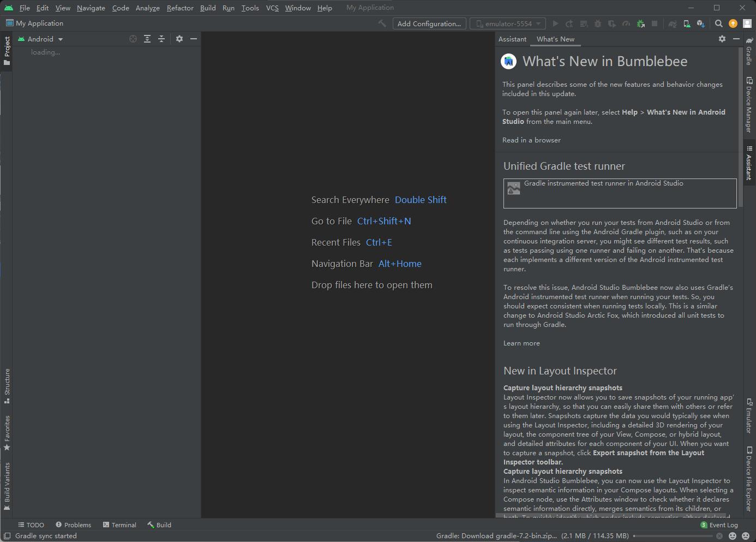
Task: Click Collapse All in Project panel
Action: [x=161, y=39]
